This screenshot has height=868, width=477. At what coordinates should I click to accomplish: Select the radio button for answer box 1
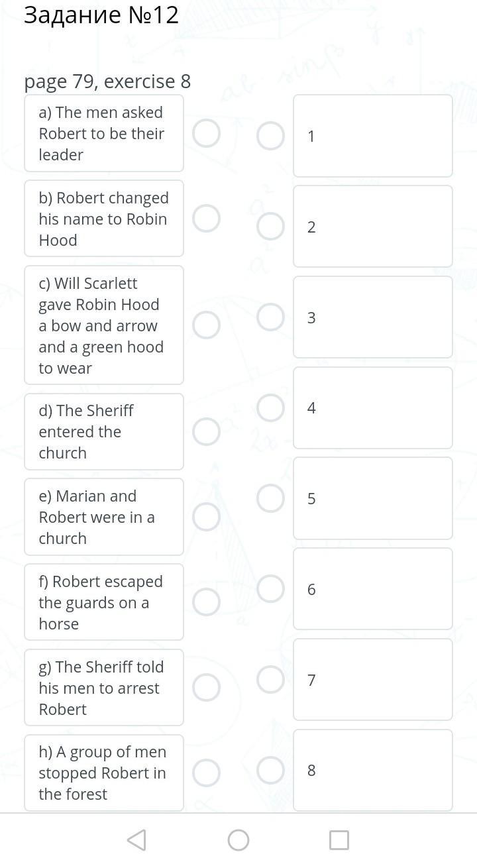click(x=270, y=136)
